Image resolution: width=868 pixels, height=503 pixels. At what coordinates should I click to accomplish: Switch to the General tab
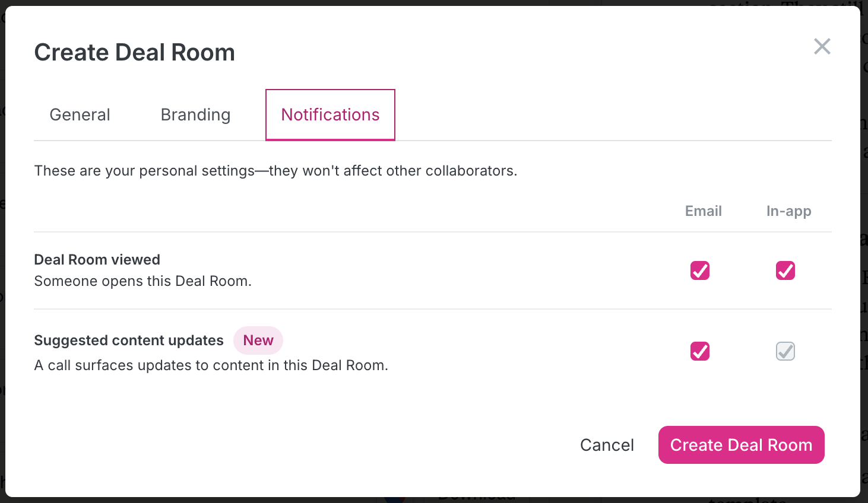point(80,114)
